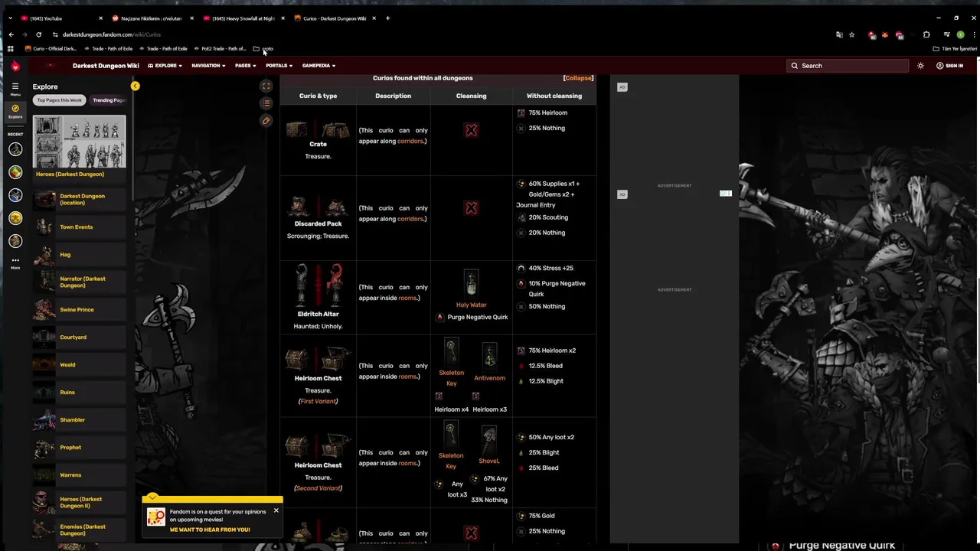Click the browser address bar URL
This screenshot has width=980, height=551.
coord(112,34)
